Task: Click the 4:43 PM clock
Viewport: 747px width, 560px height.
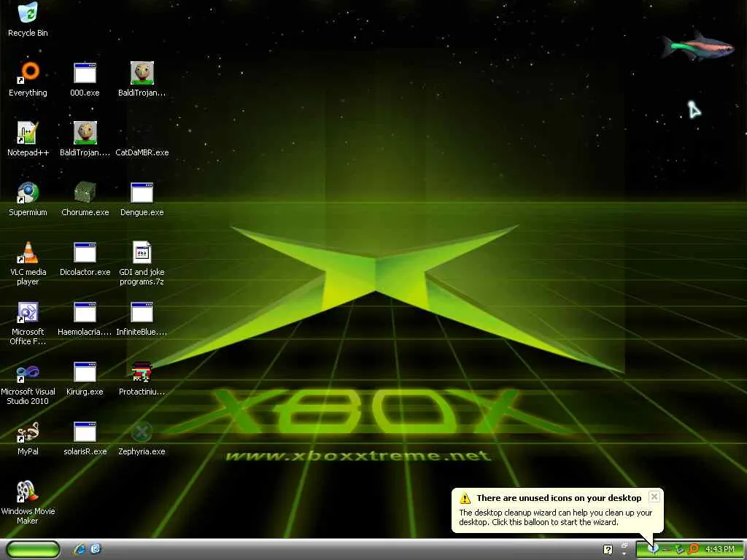Action: point(720,549)
